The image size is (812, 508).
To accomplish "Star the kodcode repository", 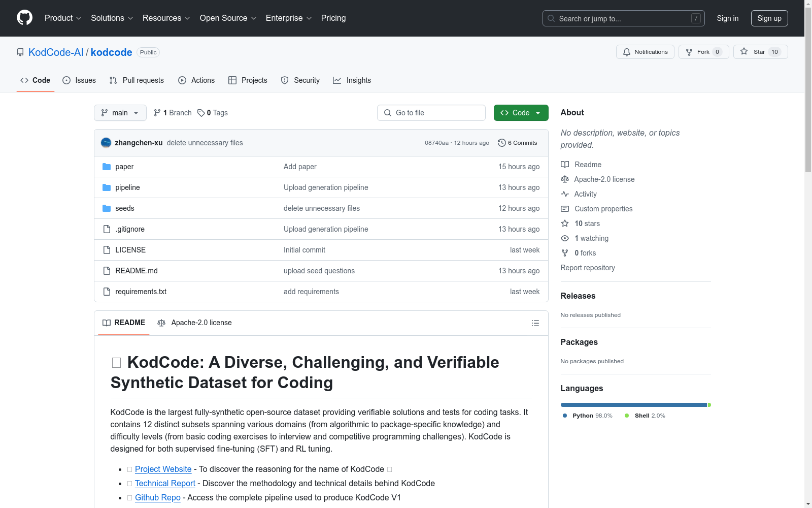I will [x=760, y=52].
